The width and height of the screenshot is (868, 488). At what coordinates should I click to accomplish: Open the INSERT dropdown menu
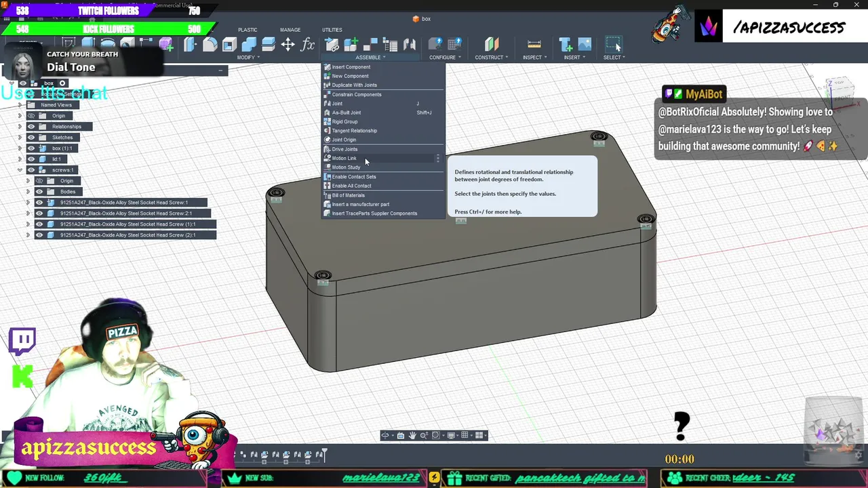click(x=574, y=58)
